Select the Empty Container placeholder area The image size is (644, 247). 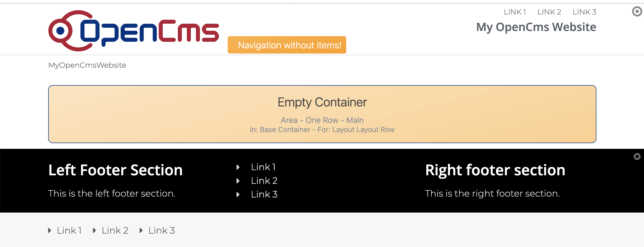322,114
